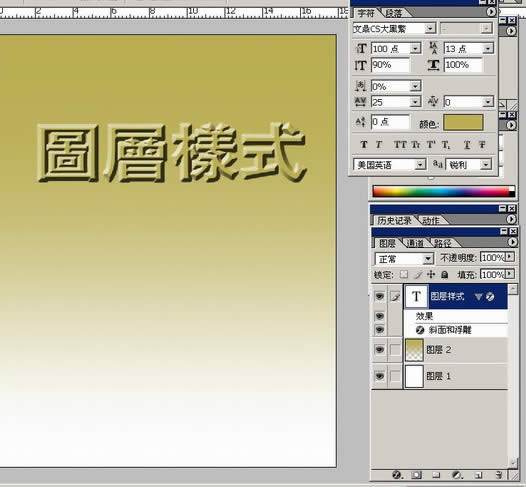Toggle visibility of 效果 effects row
This screenshot has width=526, height=487.
pos(379,316)
